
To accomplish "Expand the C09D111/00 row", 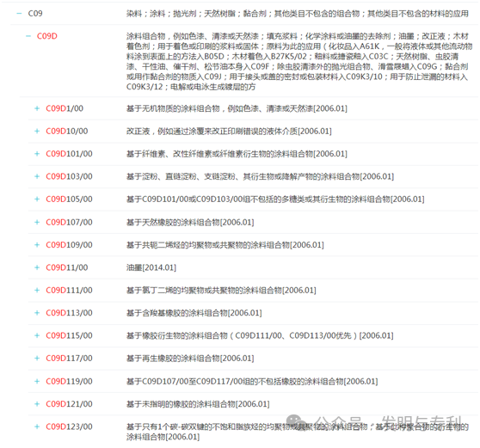I will point(37,290).
